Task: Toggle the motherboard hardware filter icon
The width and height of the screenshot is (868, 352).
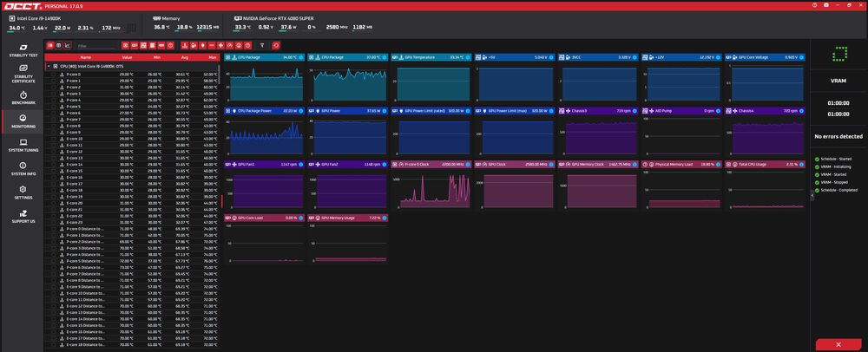Action: click(143, 45)
